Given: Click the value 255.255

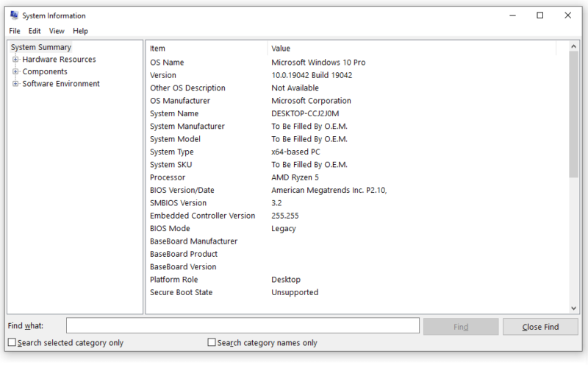Looking at the screenshot, I should [285, 216].
